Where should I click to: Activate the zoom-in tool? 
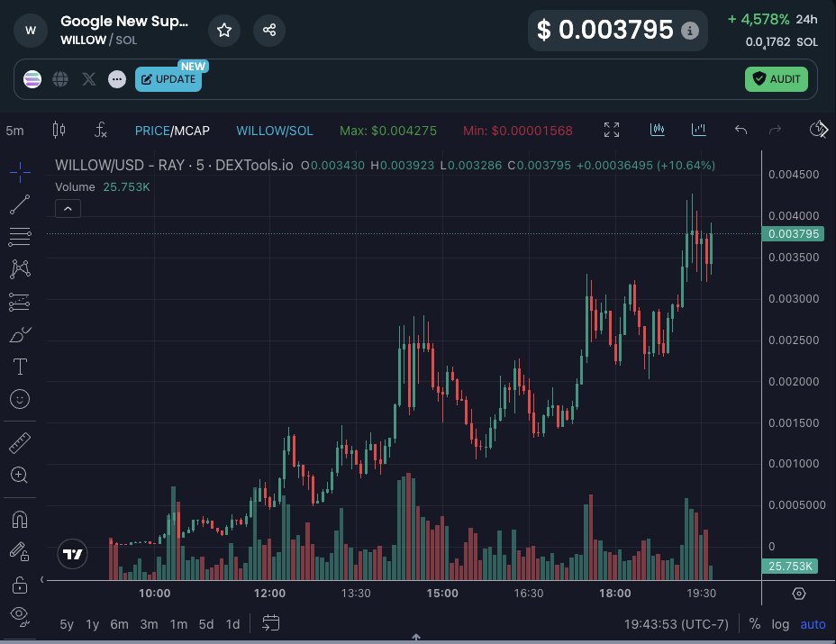pyautogui.click(x=19, y=475)
